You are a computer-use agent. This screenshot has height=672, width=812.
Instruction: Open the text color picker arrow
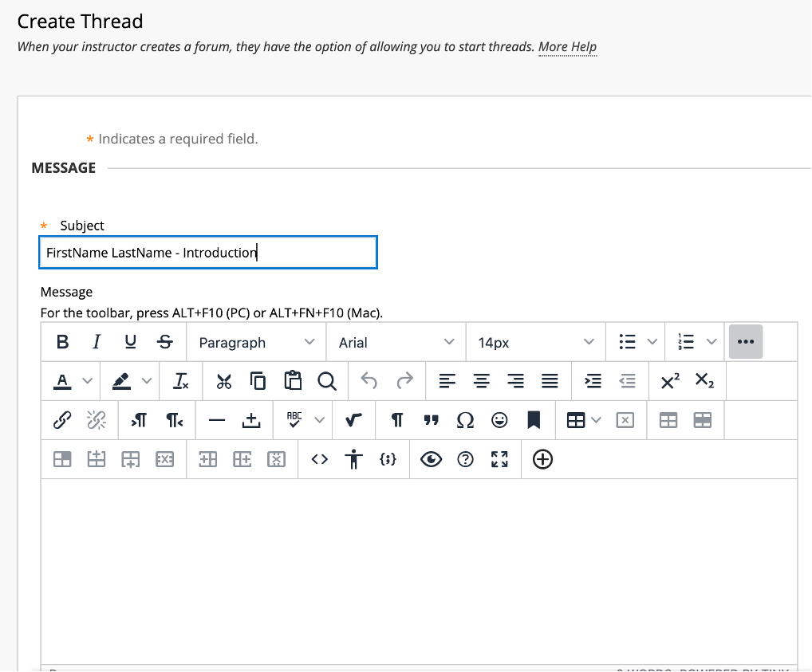(88, 381)
